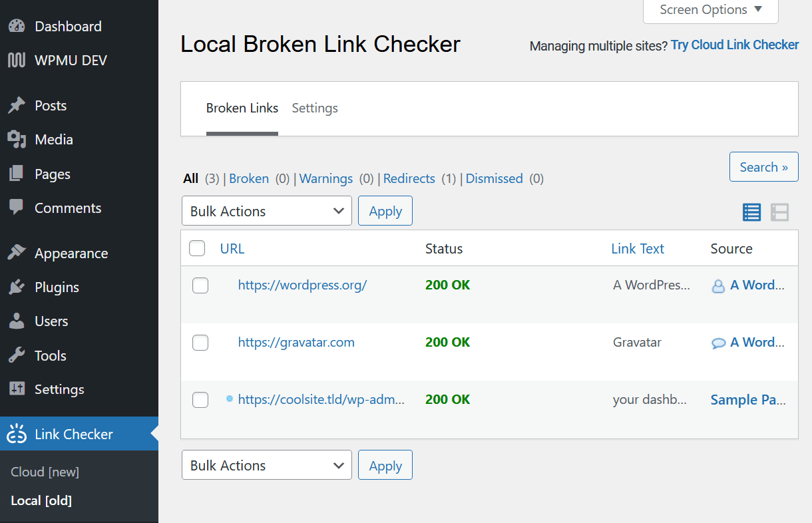Open the https://wordpress.org/ URL link

point(303,285)
